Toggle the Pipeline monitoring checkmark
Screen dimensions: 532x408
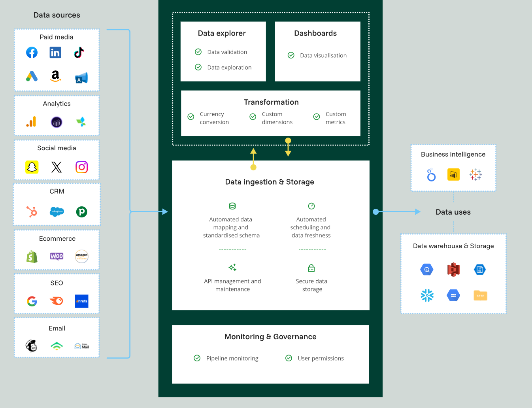coord(197,358)
